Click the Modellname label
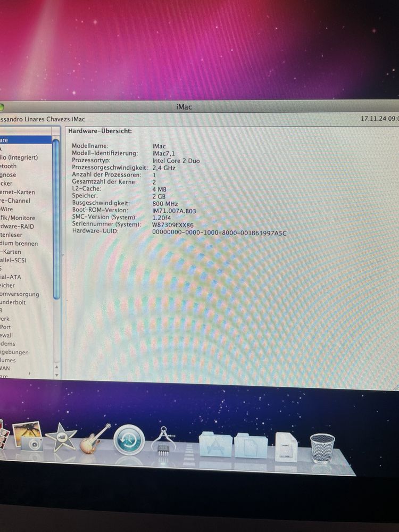The height and width of the screenshot is (532, 399). pos(90,146)
